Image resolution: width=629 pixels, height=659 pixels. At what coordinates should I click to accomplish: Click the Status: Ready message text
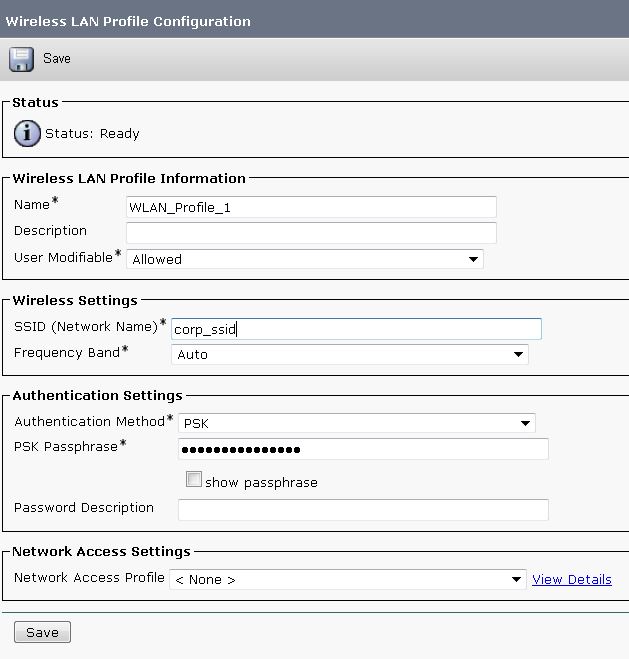click(x=92, y=134)
